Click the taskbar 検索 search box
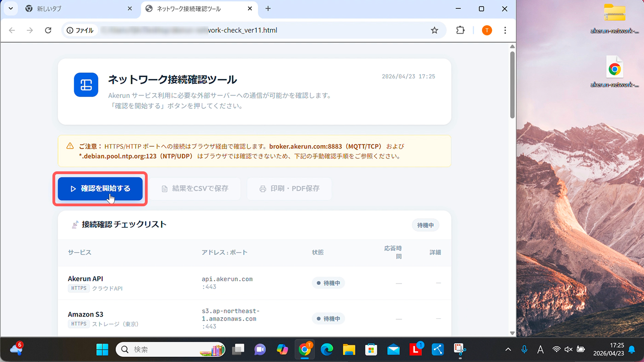This screenshot has width=644, height=362. [171, 350]
